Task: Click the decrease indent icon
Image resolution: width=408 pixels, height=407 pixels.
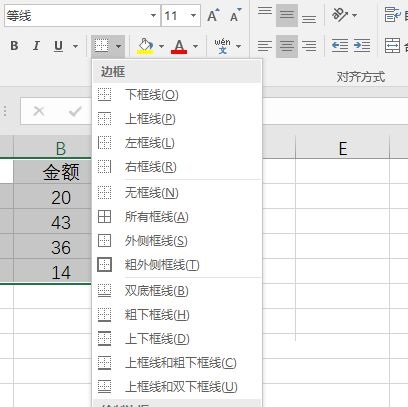Action: [x=340, y=46]
